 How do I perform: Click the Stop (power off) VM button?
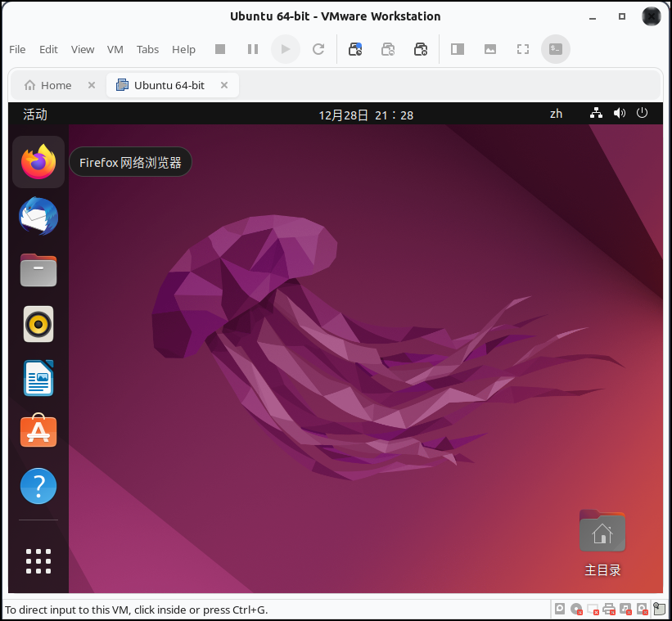coord(220,49)
